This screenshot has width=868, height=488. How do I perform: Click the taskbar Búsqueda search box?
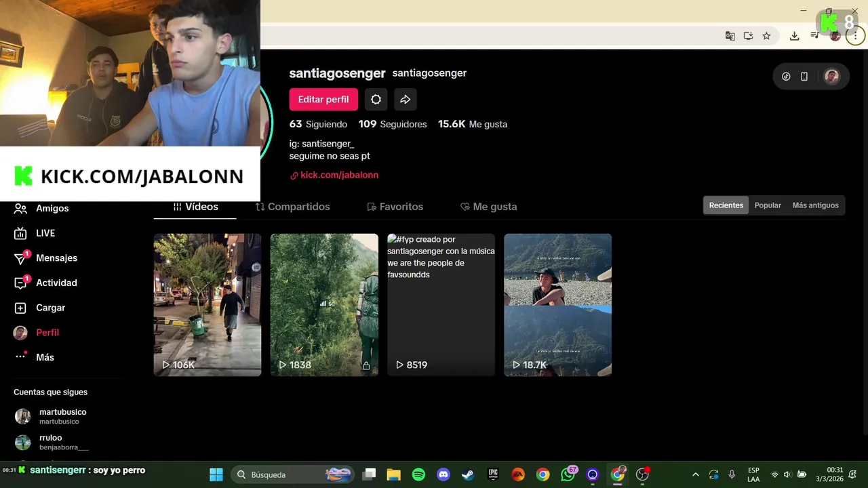(294, 474)
